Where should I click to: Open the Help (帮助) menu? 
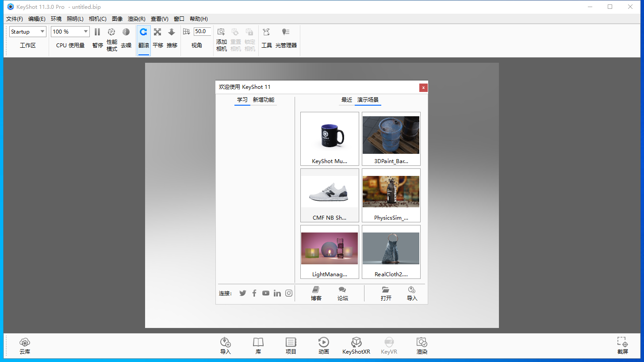(x=199, y=19)
